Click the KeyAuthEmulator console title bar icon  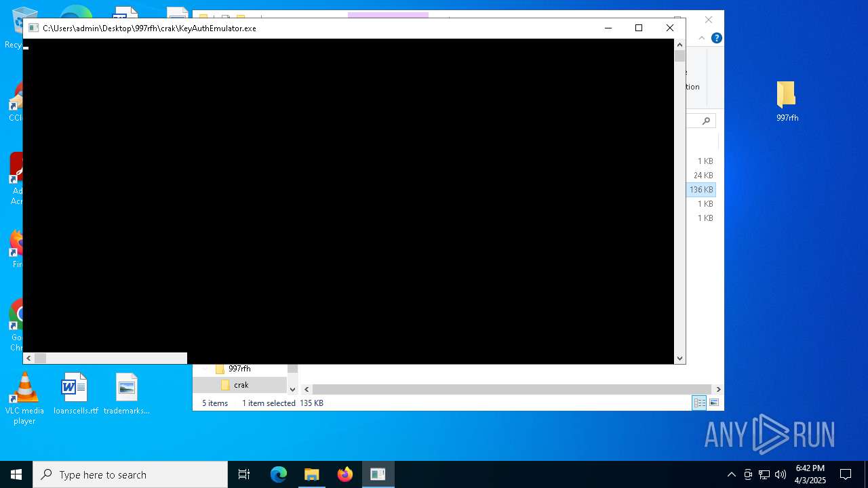pos(33,28)
